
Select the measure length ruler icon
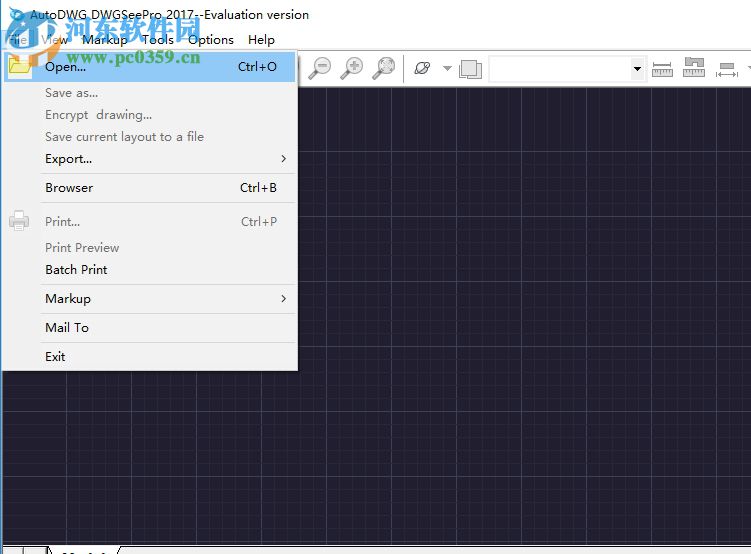(x=662, y=69)
